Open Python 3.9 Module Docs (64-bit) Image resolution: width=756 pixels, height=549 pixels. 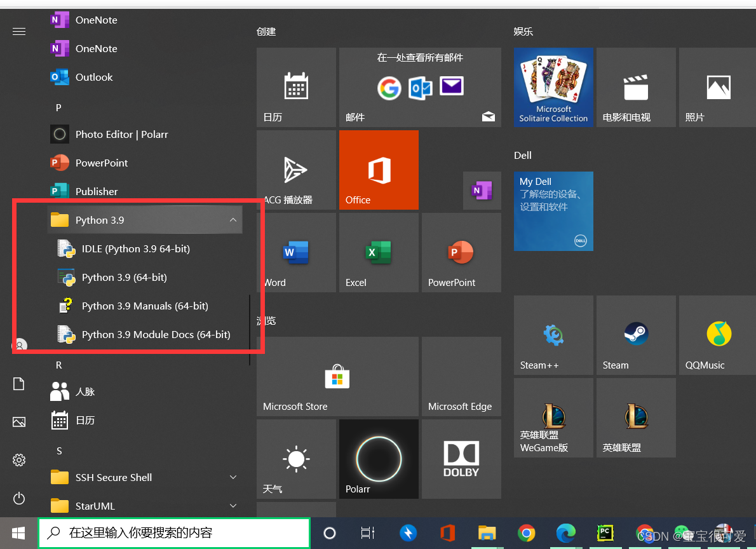[x=145, y=334]
